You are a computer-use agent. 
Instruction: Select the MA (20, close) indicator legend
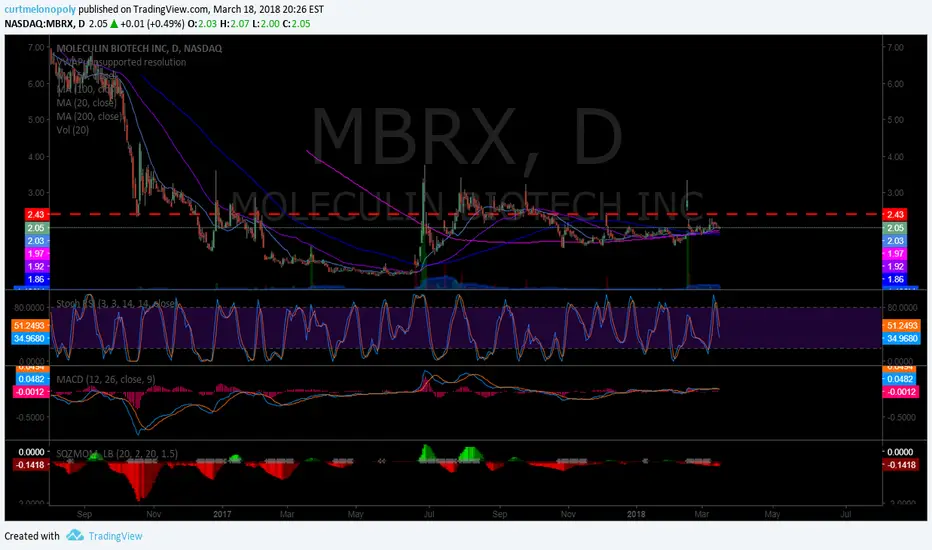(86, 103)
